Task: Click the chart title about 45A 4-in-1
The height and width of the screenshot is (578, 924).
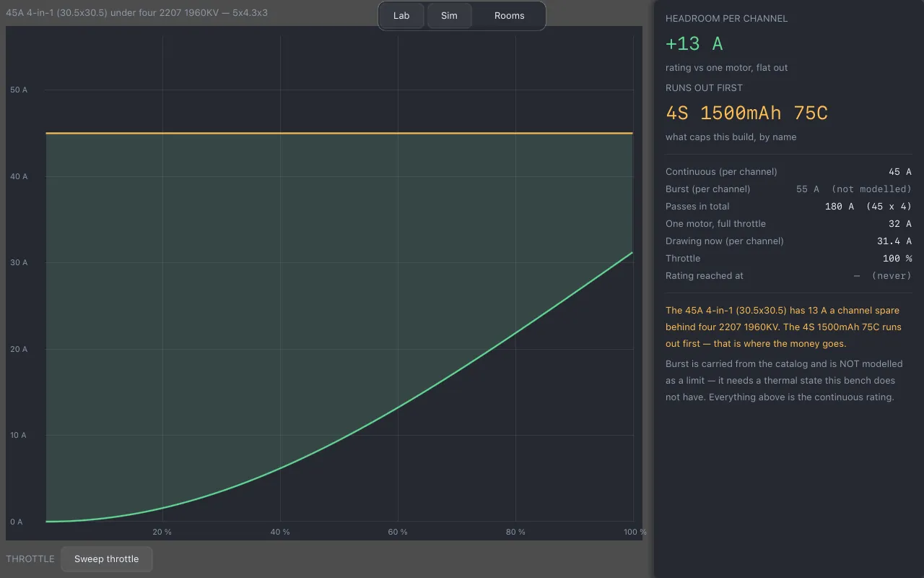Action: coord(137,12)
